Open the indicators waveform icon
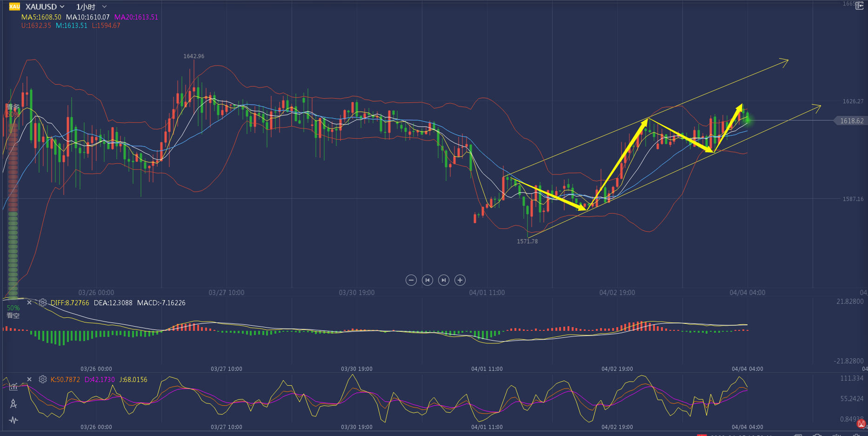 [13, 420]
